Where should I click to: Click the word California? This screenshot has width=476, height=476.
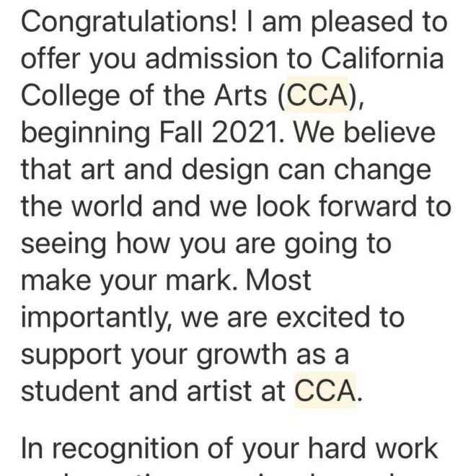point(382,58)
